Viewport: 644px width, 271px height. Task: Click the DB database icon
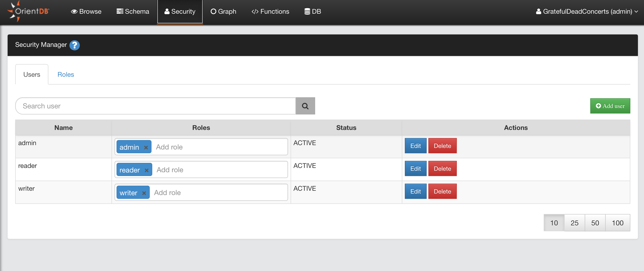tap(307, 11)
